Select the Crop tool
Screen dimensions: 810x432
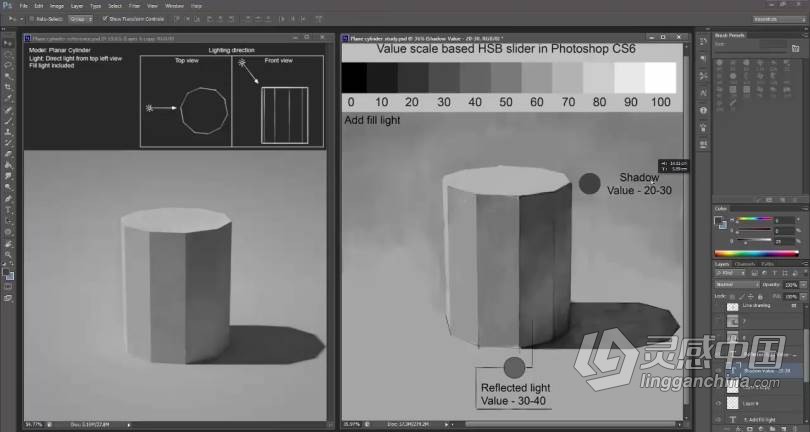pyautogui.click(x=8, y=87)
